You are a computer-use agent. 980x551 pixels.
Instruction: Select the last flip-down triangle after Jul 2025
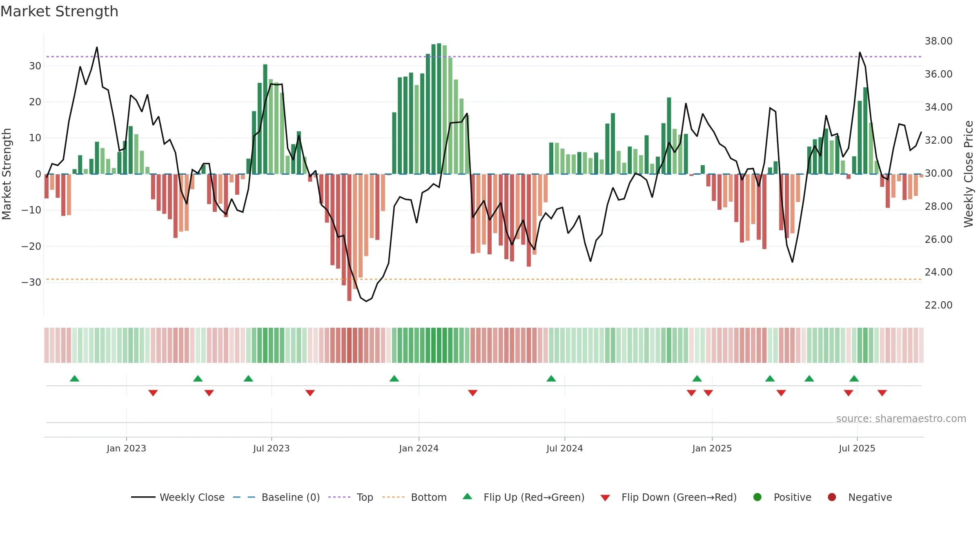click(x=882, y=393)
